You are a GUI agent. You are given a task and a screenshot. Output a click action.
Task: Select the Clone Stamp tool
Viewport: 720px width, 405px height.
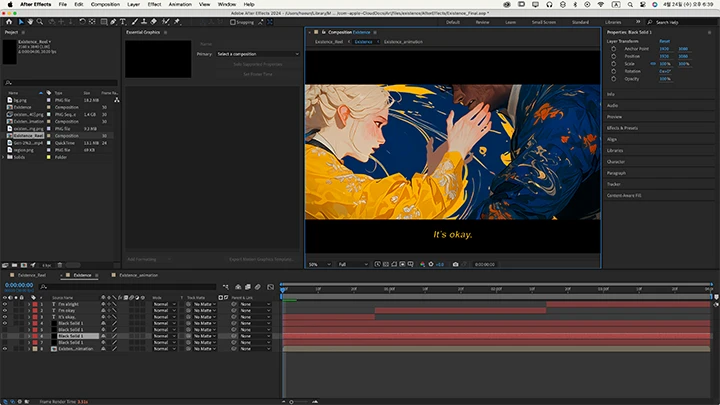click(144, 22)
